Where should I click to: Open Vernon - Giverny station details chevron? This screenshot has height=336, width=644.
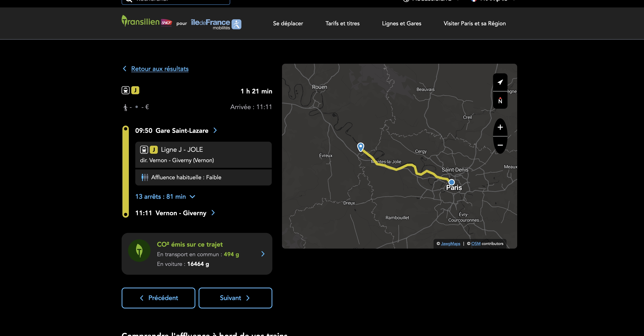(213, 213)
